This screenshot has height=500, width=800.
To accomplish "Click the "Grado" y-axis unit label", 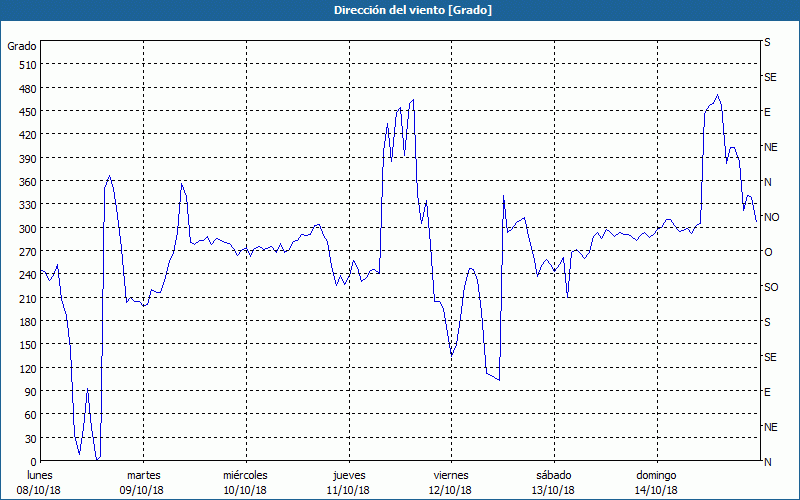I will coord(22,46).
